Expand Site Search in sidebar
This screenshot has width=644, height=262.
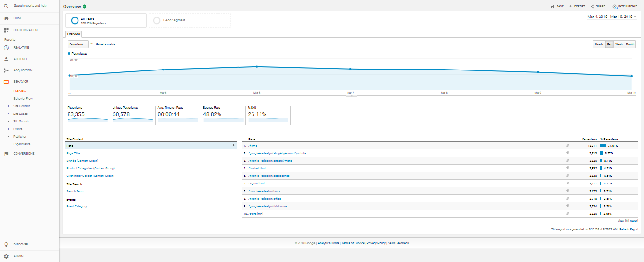coord(9,122)
